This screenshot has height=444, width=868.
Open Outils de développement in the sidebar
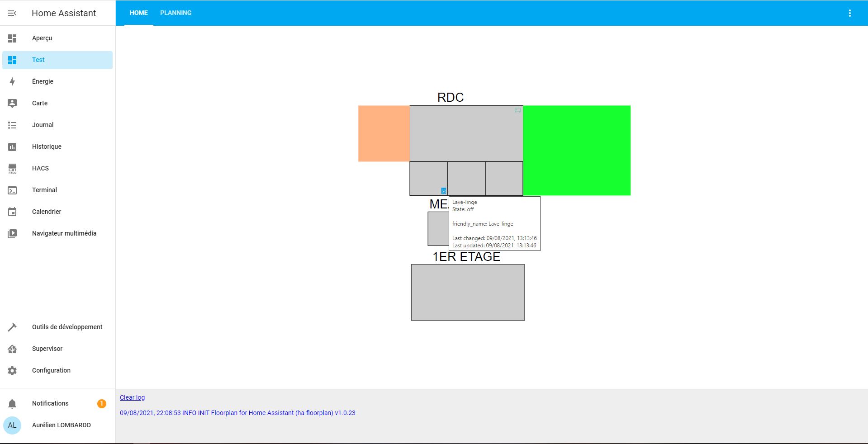coord(67,327)
